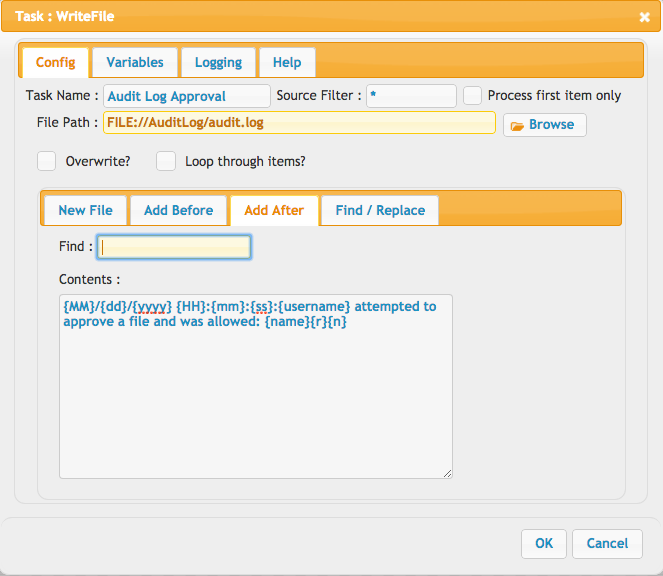
Task: Select the Add After tab
Action: tap(274, 211)
